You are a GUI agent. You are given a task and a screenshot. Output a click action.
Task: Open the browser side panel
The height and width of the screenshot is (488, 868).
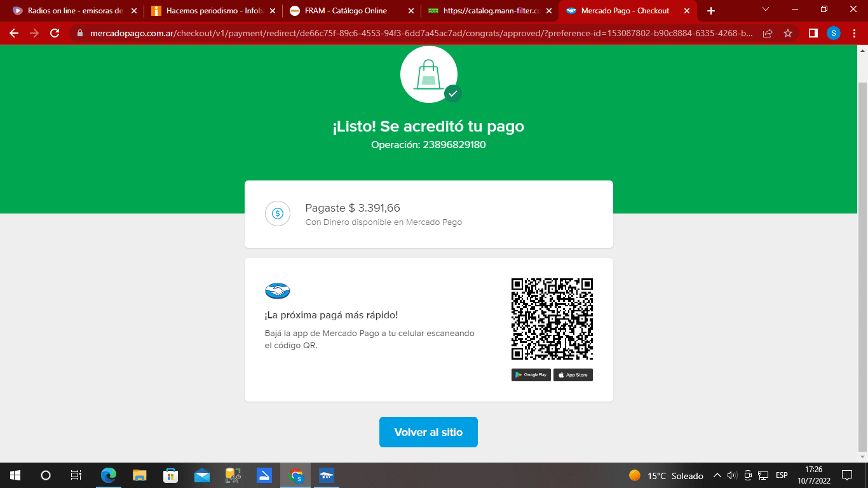coord(813,33)
